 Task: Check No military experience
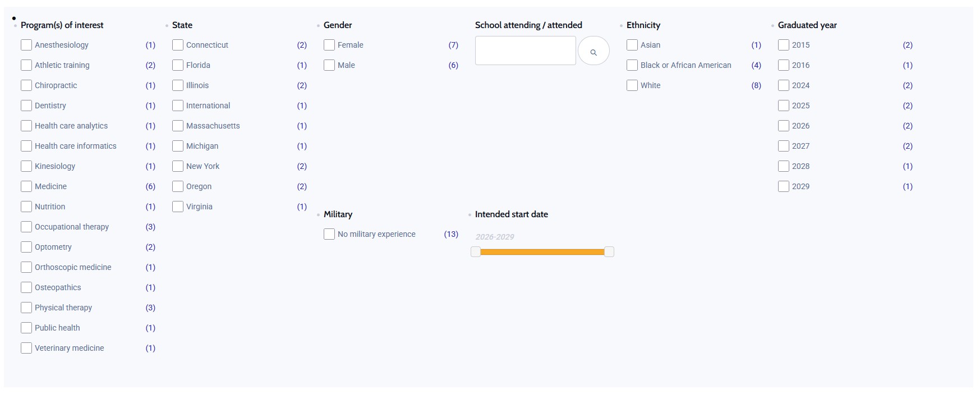click(329, 234)
